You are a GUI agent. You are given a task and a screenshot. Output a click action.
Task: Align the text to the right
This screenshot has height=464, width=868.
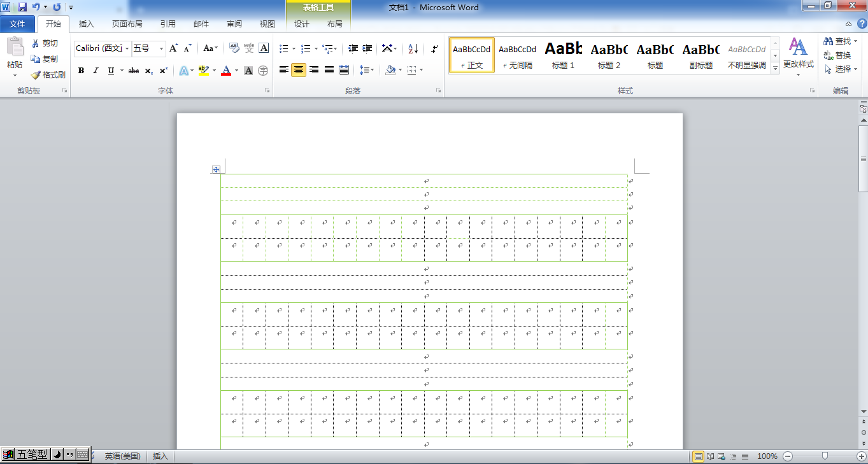pyautogui.click(x=314, y=70)
